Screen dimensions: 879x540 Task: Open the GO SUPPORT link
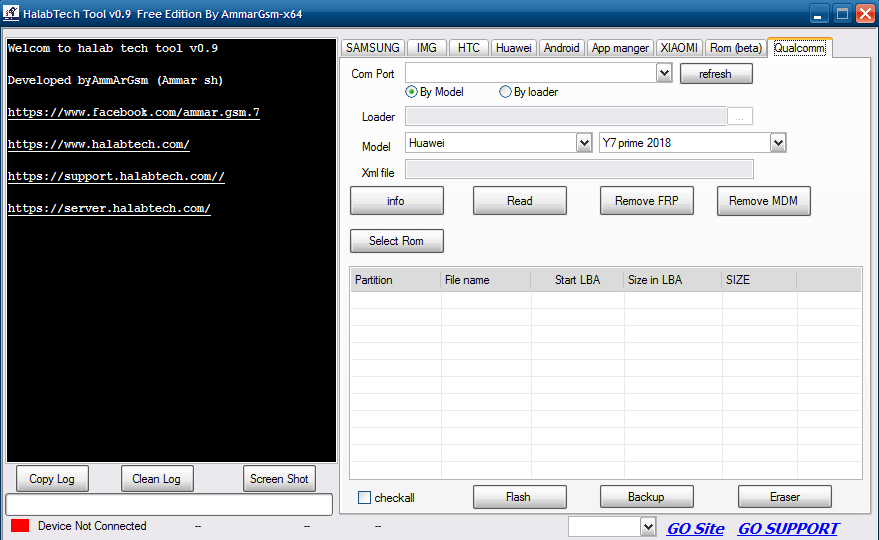(788, 528)
